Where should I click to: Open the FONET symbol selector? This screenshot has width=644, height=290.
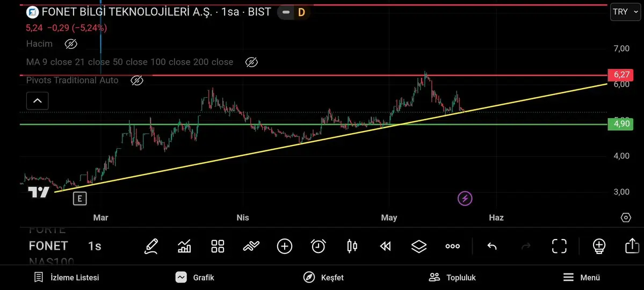click(x=48, y=246)
